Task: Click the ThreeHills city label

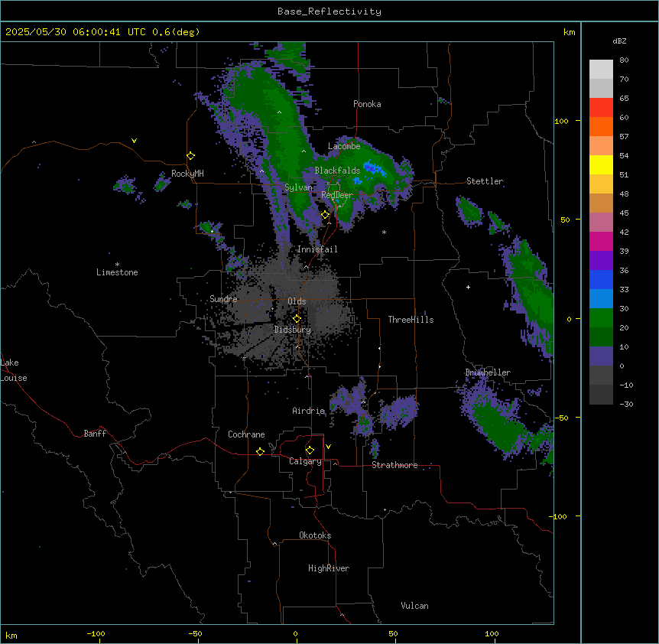Action: pos(411,320)
